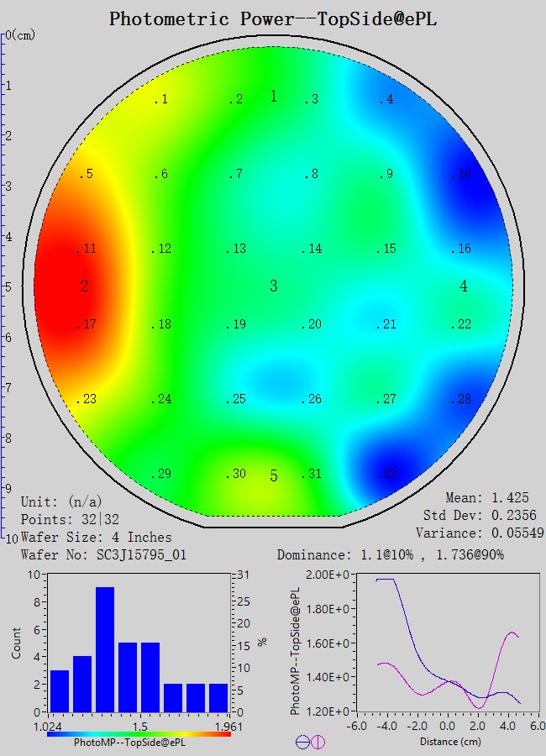The width and height of the screenshot is (546, 756).
Task: Click large site label 4 on right side
Action: tap(464, 286)
